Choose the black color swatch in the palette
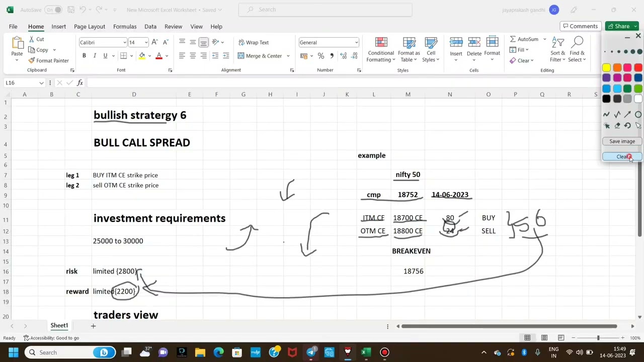 coord(606,99)
